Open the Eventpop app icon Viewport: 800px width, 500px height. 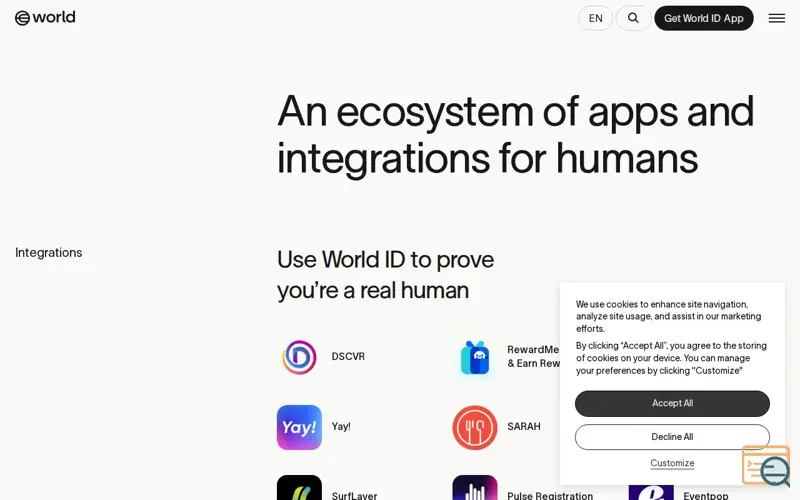pos(651,492)
